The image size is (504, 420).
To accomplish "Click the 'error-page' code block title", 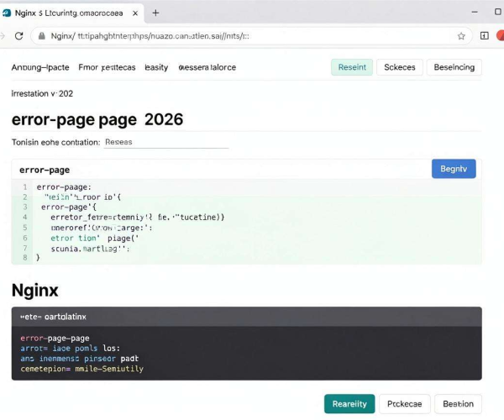I will tap(45, 170).
